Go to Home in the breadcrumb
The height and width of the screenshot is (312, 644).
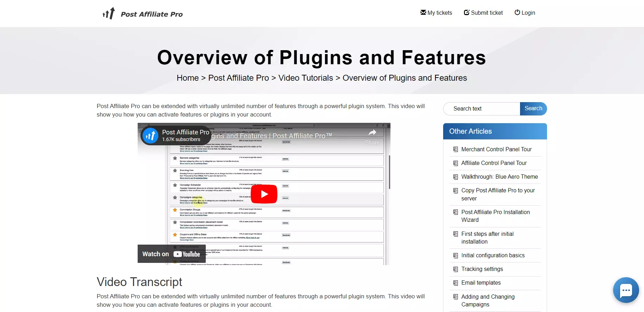coord(188,78)
